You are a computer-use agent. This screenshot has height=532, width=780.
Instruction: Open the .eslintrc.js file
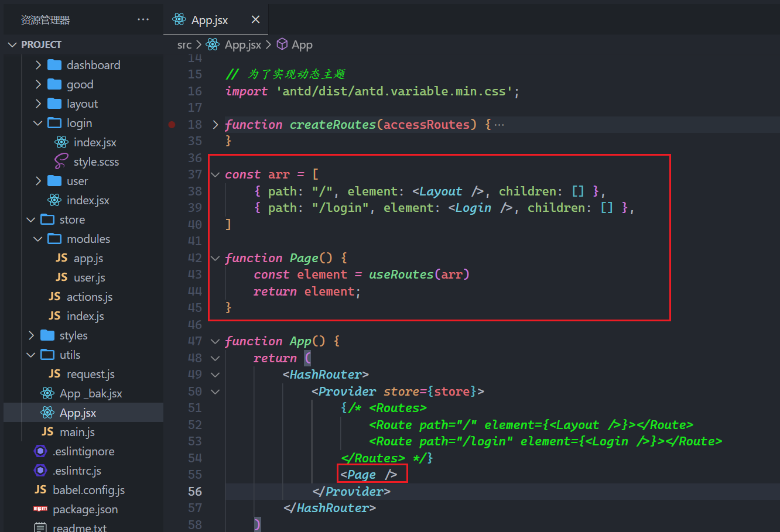click(x=83, y=471)
